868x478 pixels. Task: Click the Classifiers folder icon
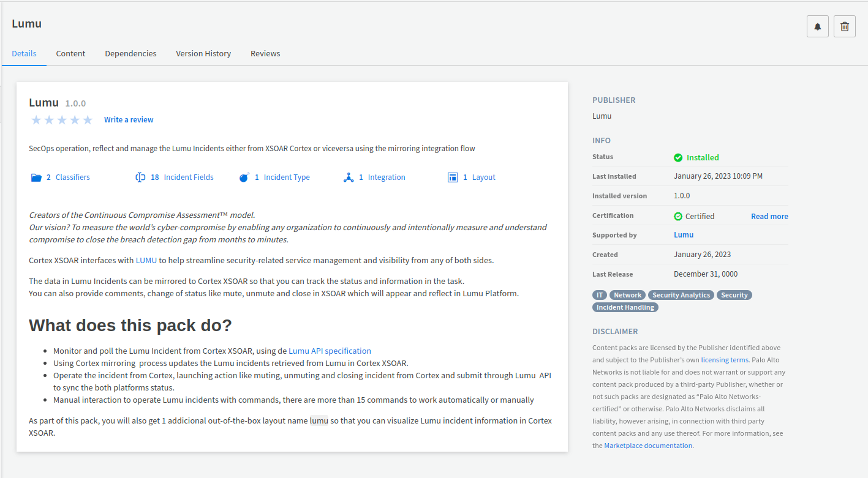pyautogui.click(x=36, y=177)
